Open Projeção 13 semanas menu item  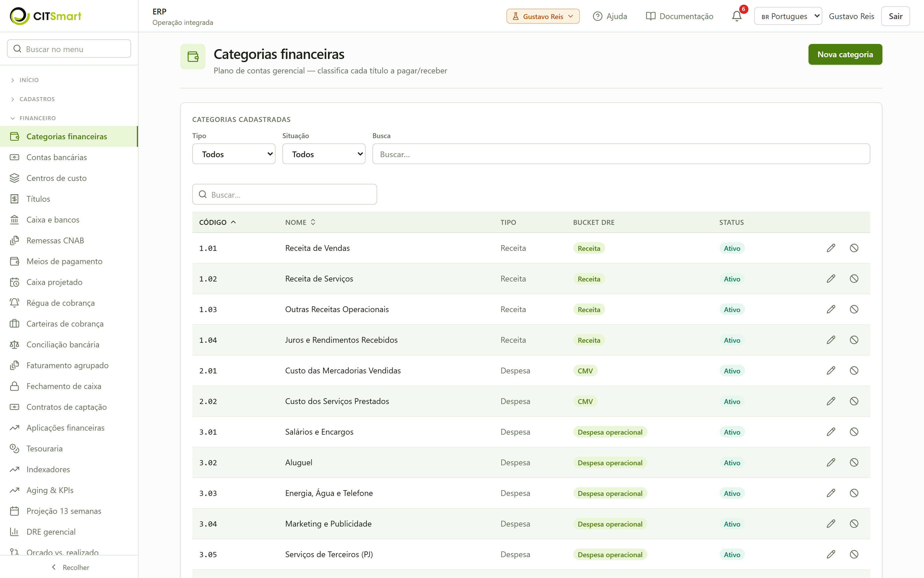click(69, 511)
